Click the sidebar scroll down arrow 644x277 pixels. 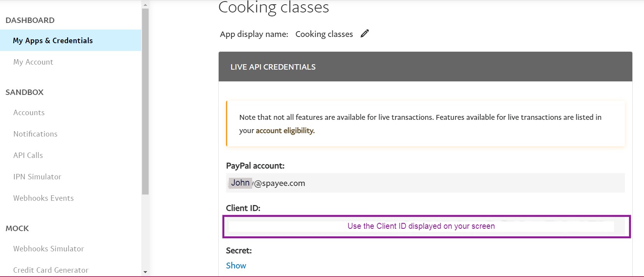[x=145, y=272]
